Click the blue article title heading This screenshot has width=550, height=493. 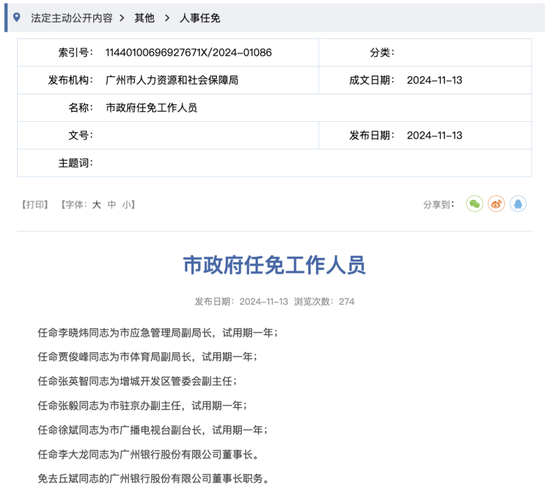click(x=274, y=265)
